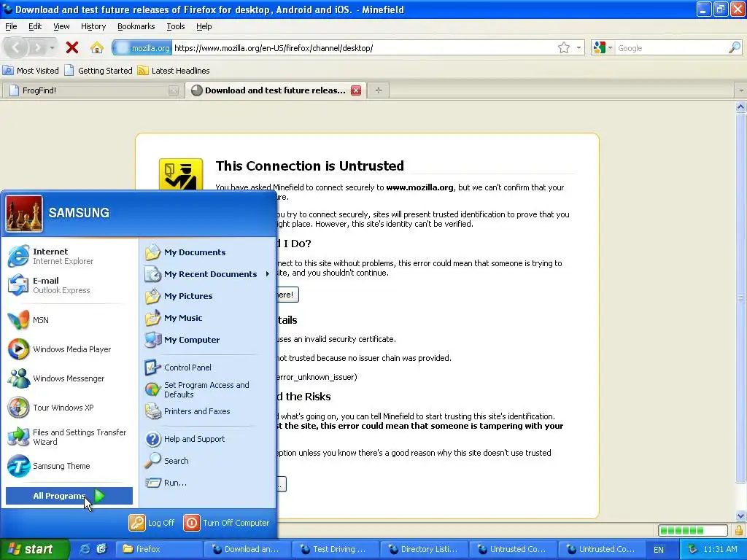Switch to Directory Listi... taskbar window
This screenshot has height=560, width=747.
[424, 549]
